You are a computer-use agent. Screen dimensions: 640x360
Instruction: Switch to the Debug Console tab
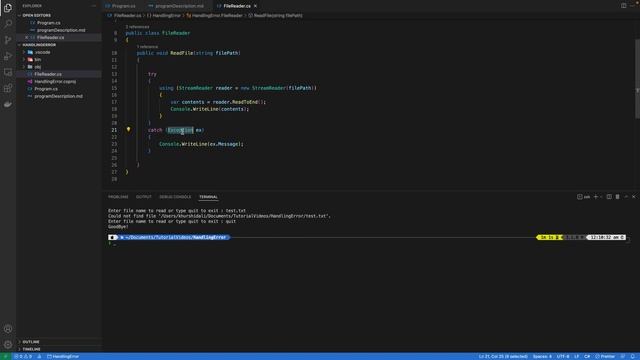(x=175, y=197)
